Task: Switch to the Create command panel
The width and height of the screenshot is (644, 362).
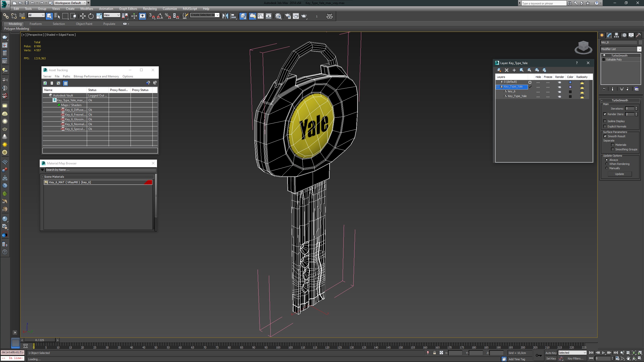Action: pos(602,35)
